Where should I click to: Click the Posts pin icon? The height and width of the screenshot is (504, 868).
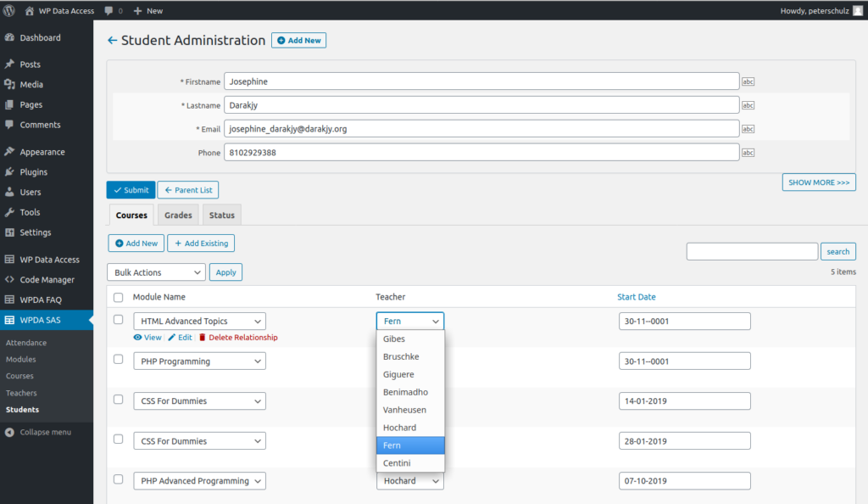[x=9, y=64]
